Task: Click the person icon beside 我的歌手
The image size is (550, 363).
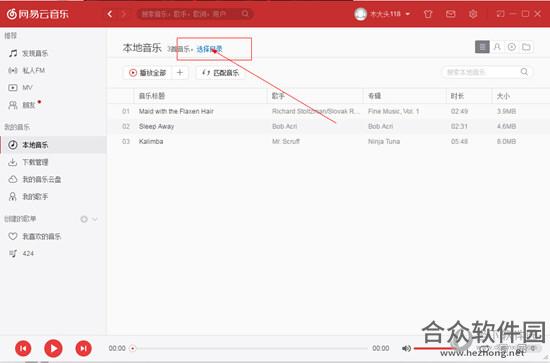Action: (x=13, y=196)
